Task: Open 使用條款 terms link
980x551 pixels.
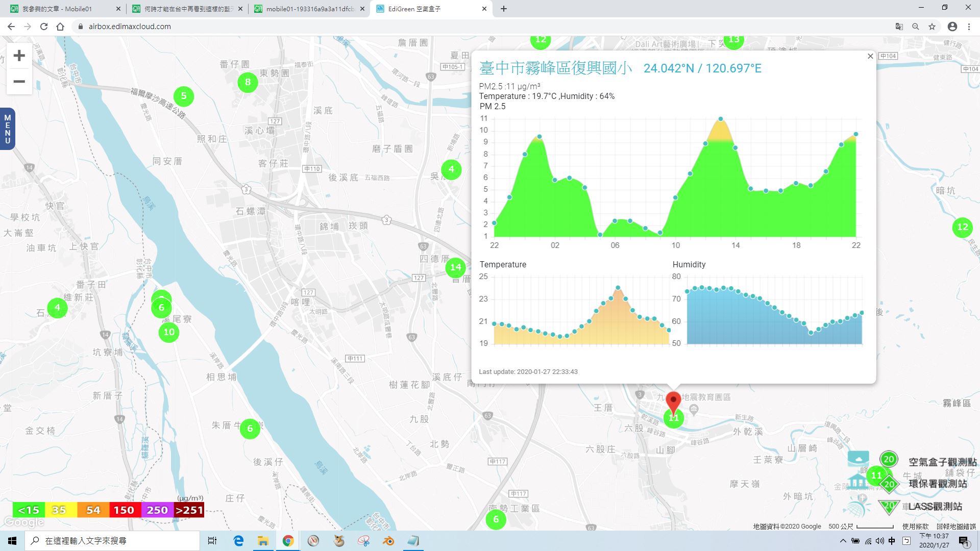Action: [x=916, y=526]
